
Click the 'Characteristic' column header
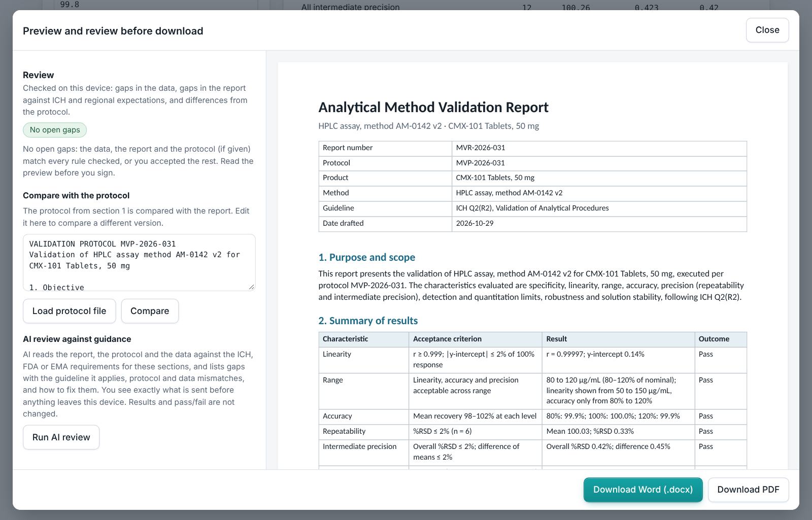[x=364, y=339]
